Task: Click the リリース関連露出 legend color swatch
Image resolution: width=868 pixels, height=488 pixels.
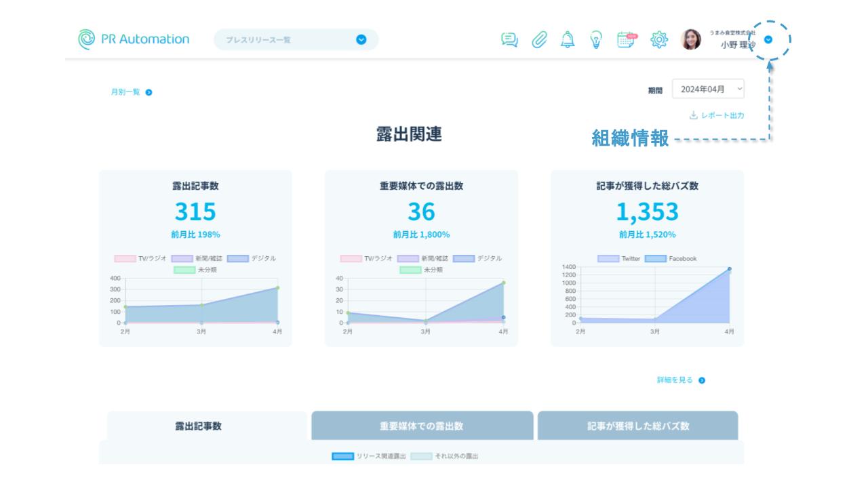Action: (342, 457)
